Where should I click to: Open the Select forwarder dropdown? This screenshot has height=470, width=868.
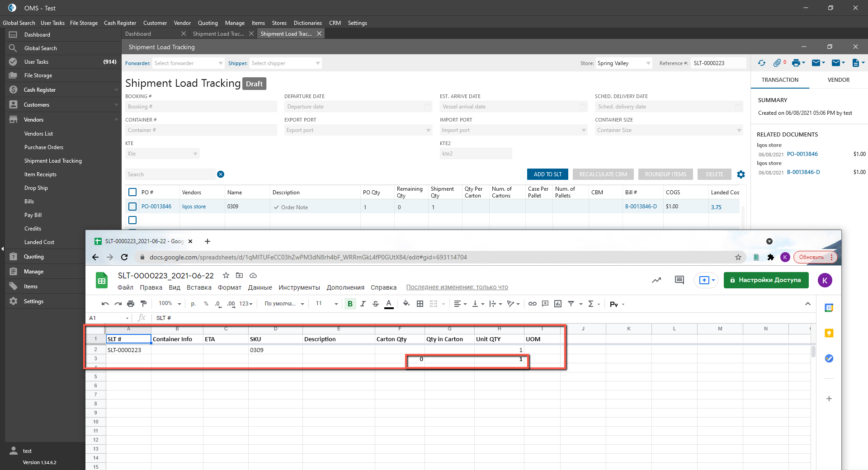[x=188, y=63]
